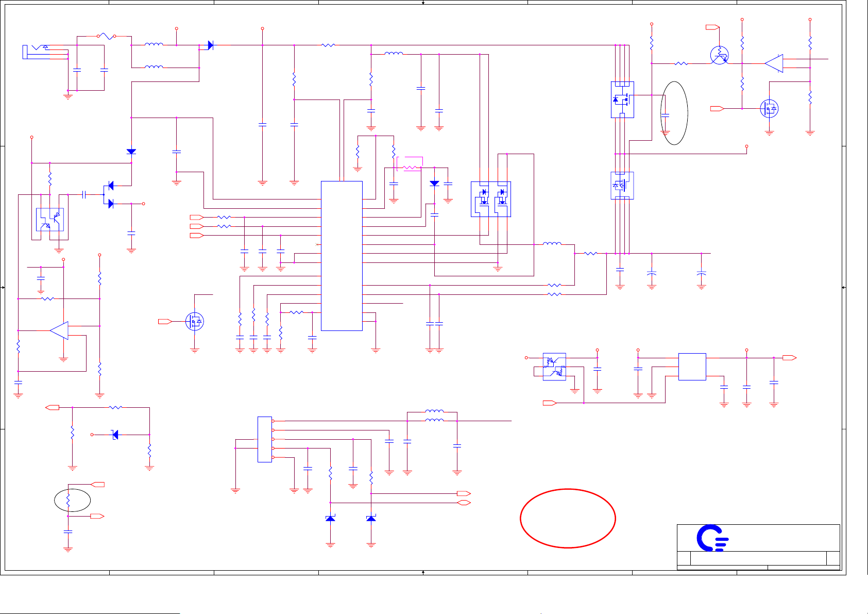Click the DC power jack symbol
This screenshot has height=614, width=868.
36,52
